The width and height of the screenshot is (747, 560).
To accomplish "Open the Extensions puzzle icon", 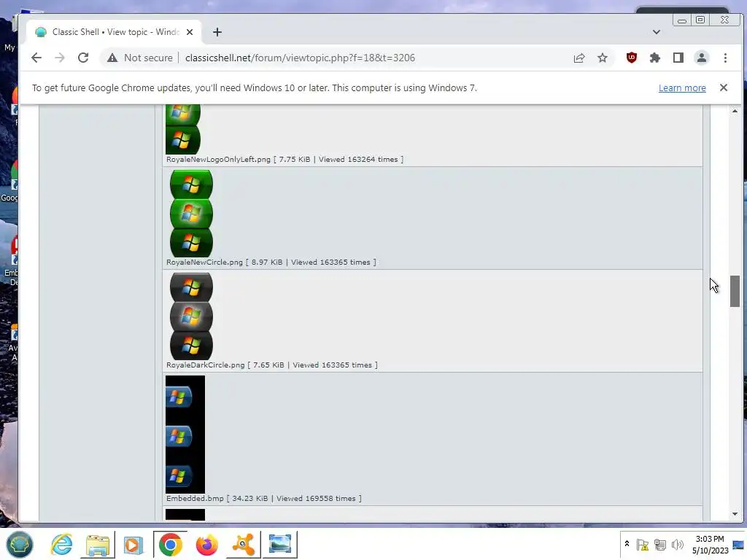I will [655, 58].
